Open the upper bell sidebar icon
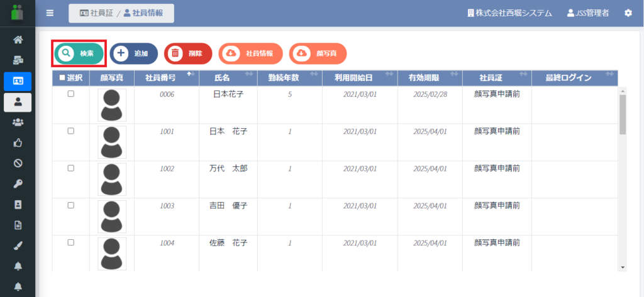This screenshot has width=644, height=297. click(18, 266)
